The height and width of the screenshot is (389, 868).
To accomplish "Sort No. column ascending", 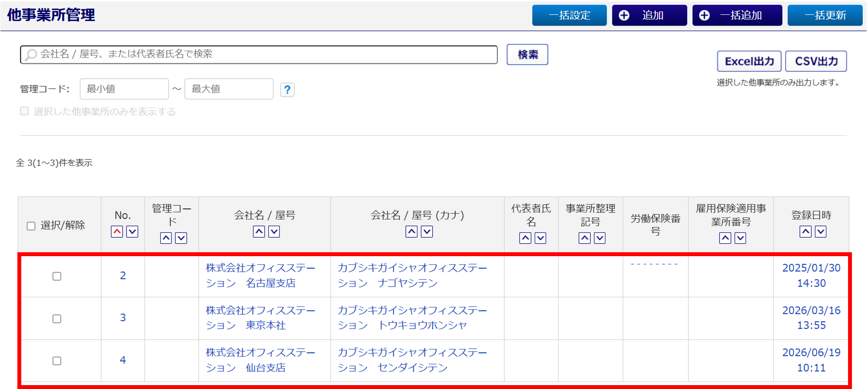I will click(x=117, y=232).
